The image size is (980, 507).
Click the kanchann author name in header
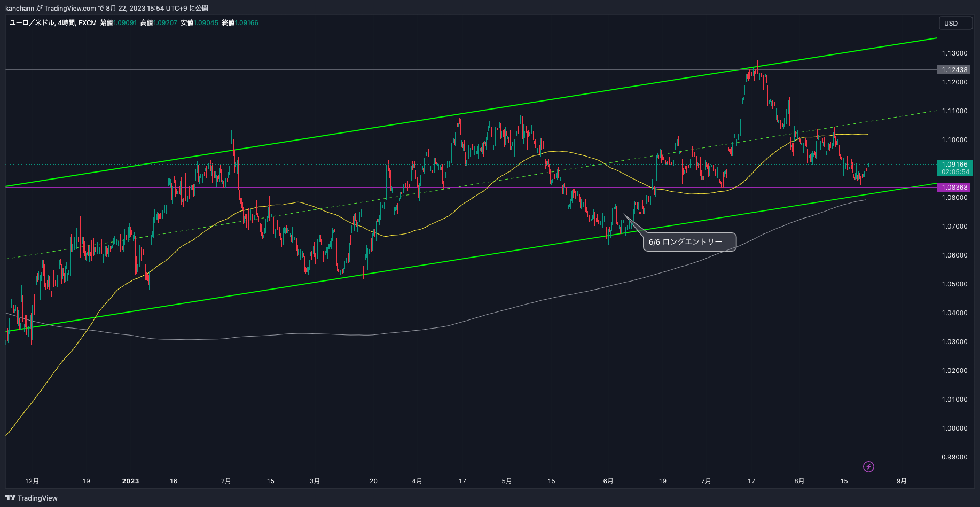coord(20,8)
